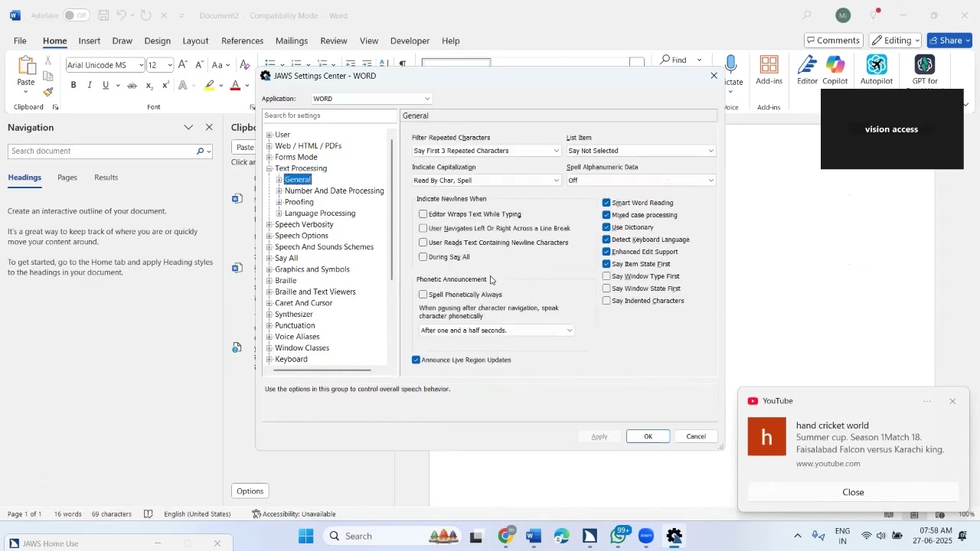
Task: Click the Copy icon in Clipboard group
Action: click(48, 77)
